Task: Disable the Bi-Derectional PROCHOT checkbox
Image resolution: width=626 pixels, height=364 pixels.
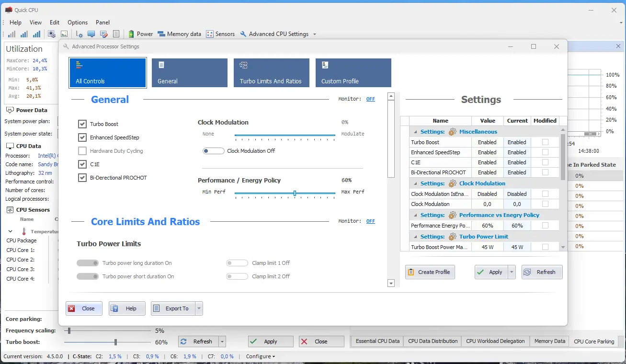Action: click(x=82, y=178)
